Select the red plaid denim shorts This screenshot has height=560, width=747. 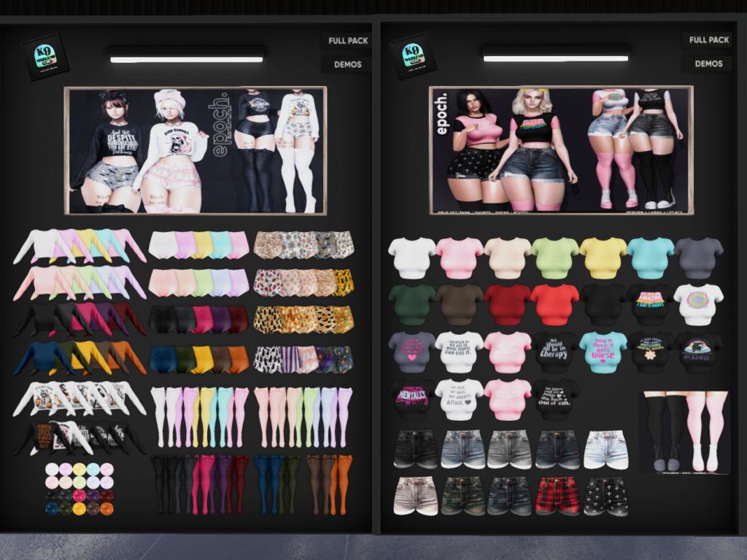coord(557,496)
